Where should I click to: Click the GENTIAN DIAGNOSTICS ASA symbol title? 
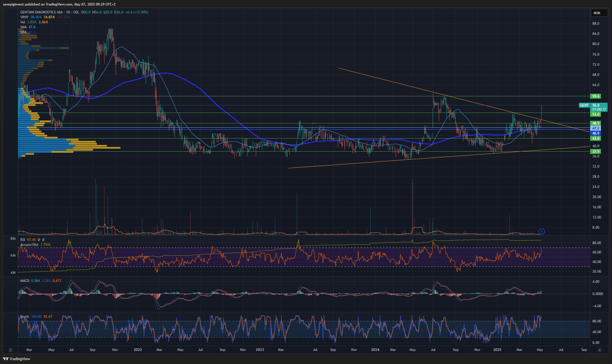coord(42,12)
